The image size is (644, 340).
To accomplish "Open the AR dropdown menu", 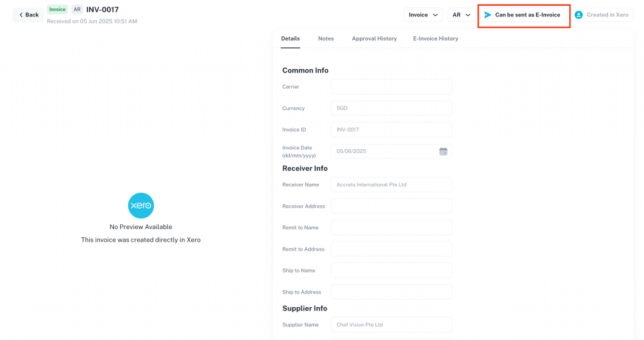I will [461, 15].
